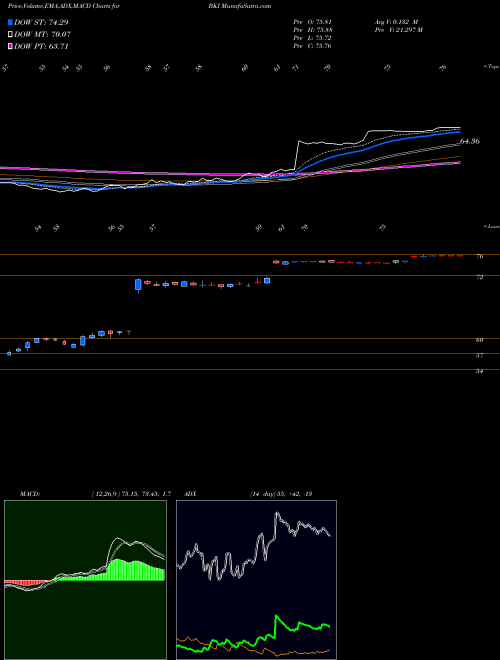Select the 'DOW PT: 63.71' legend text
500x660 pixels.
[41, 46]
